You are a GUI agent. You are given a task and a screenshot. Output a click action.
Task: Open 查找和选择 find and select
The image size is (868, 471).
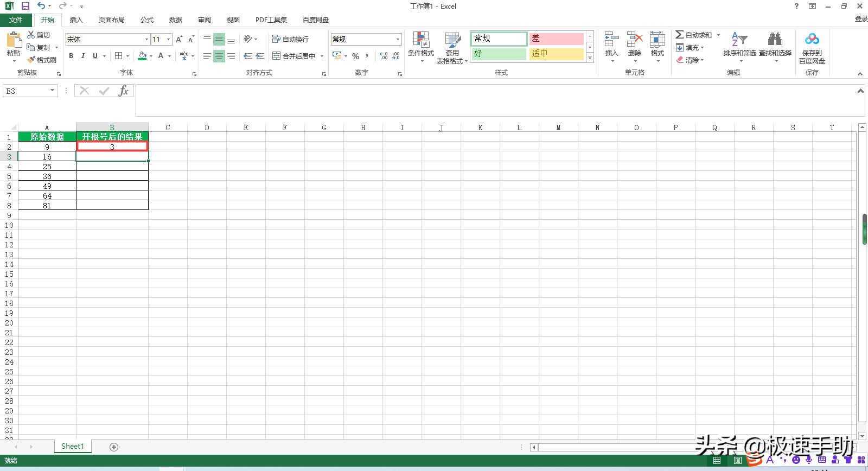775,47
